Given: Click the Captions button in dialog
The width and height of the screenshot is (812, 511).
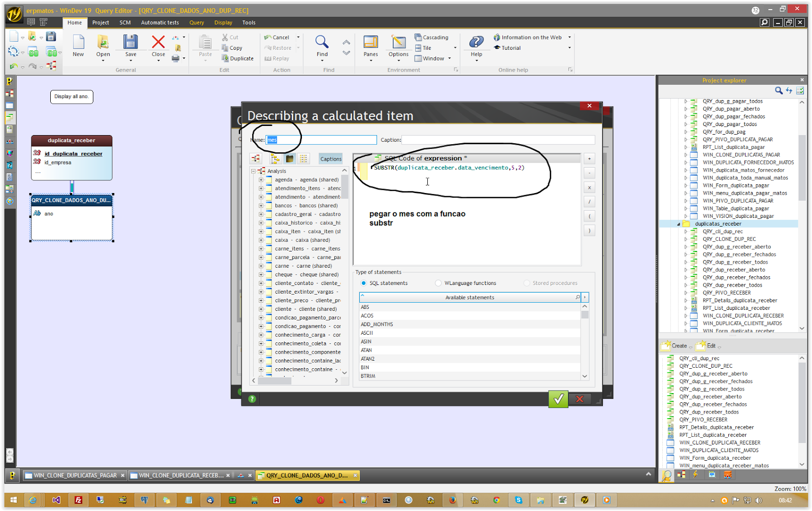Looking at the screenshot, I should [x=331, y=159].
